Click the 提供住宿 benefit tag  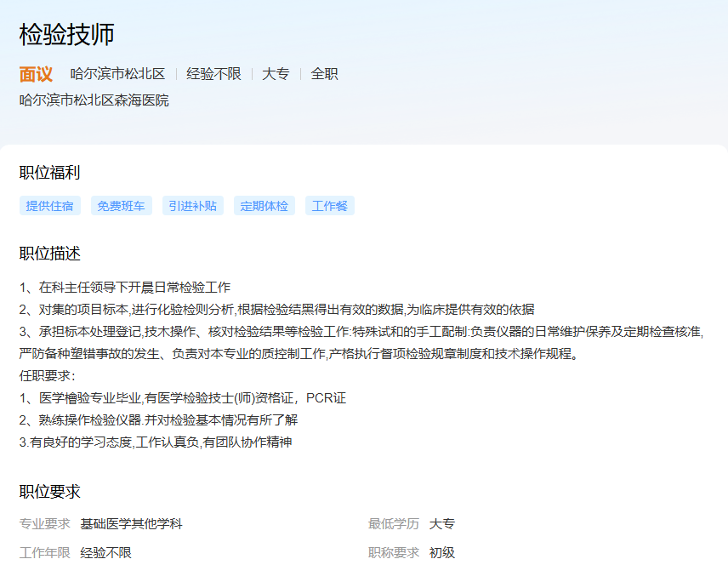tap(49, 206)
